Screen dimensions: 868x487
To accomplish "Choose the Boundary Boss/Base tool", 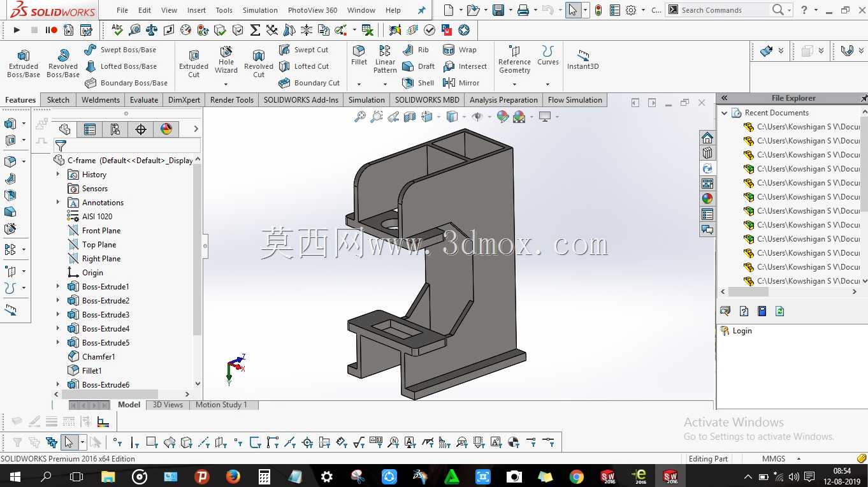I will click(x=126, y=83).
